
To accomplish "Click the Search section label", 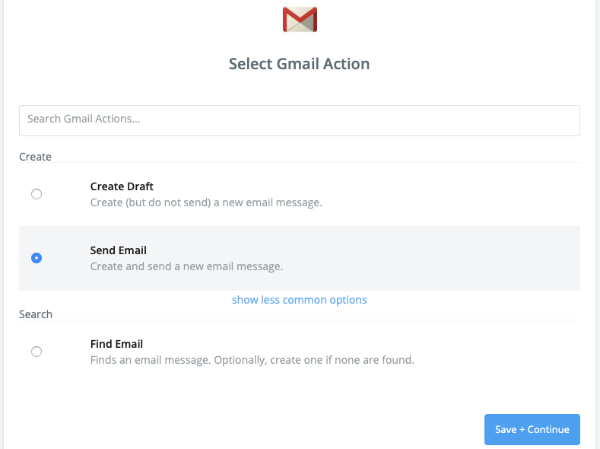I will (x=36, y=314).
